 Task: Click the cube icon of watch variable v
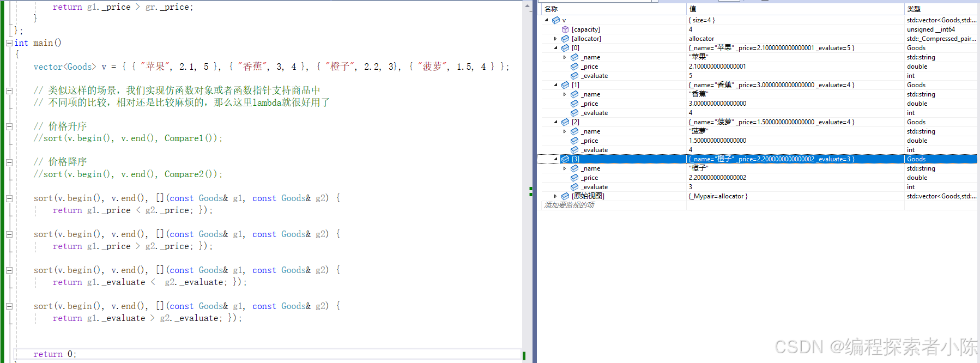[x=556, y=20]
